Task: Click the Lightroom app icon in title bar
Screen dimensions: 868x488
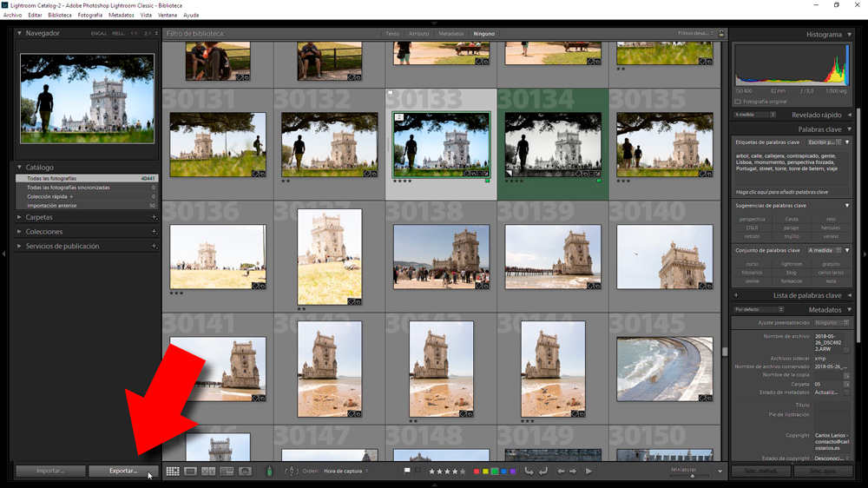Action: [5, 5]
